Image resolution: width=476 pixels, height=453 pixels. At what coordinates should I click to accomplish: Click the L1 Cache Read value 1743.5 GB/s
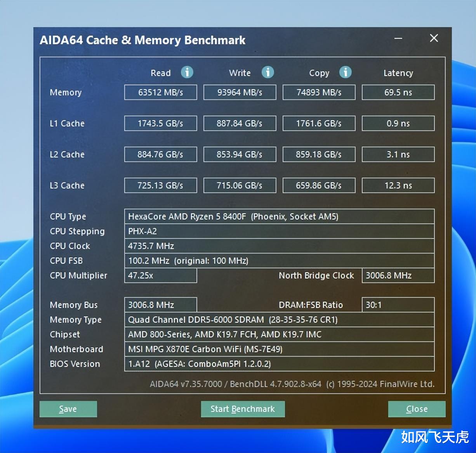tap(161, 123)
